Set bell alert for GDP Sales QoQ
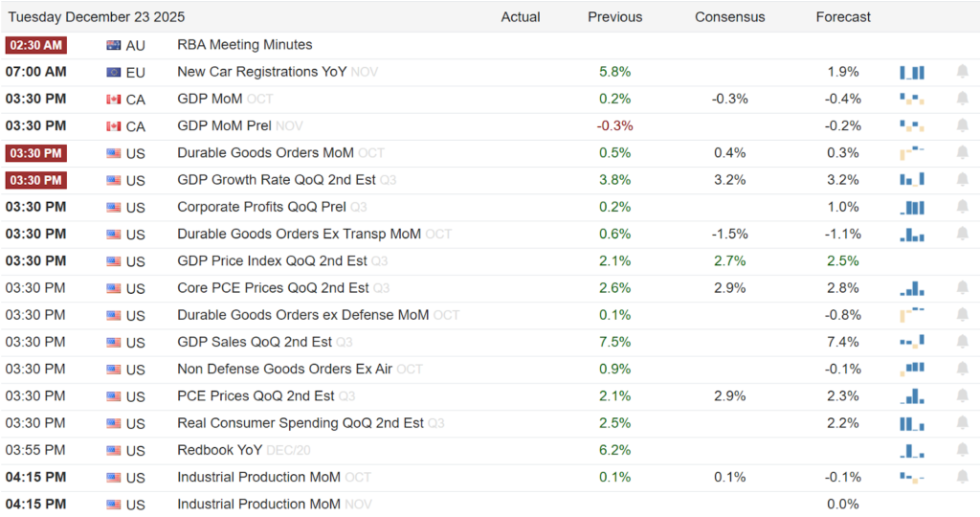 (963, 342)
